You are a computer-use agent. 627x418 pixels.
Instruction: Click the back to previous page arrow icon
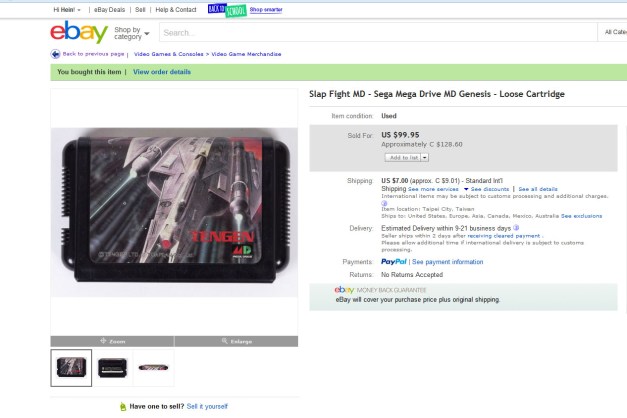coord(55,54)
